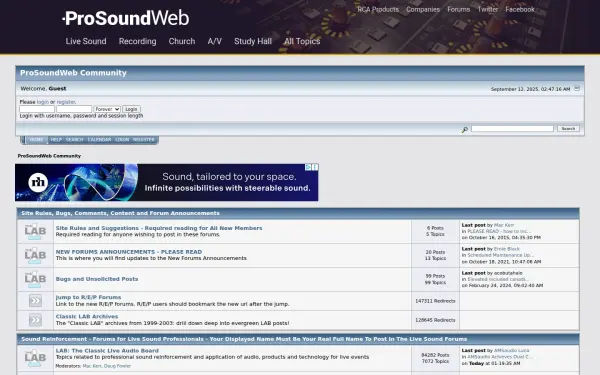Click ProSoundWeb Community breadcrumb text
Viewport: 600px width, 375px height.
coord(49,156)
